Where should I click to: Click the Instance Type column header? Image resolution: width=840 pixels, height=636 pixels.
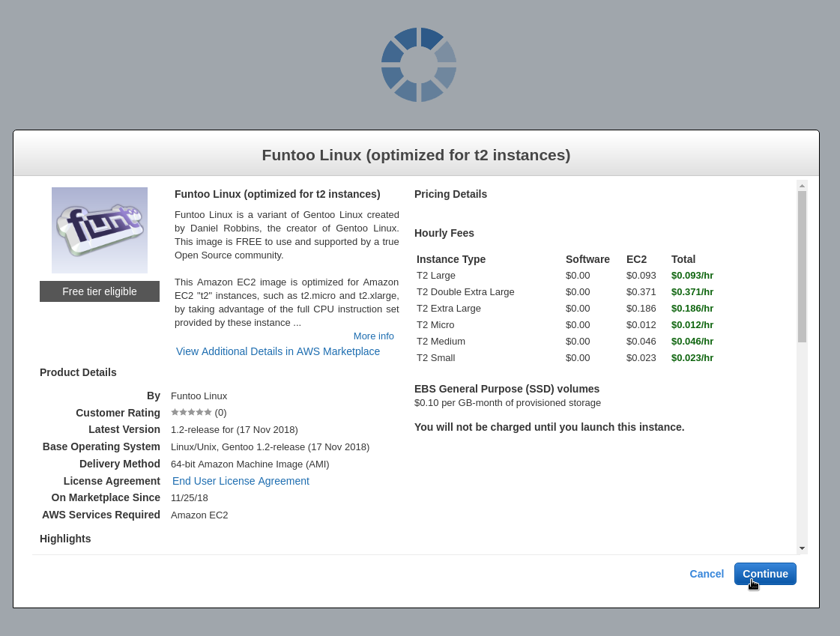pos(451,259)
